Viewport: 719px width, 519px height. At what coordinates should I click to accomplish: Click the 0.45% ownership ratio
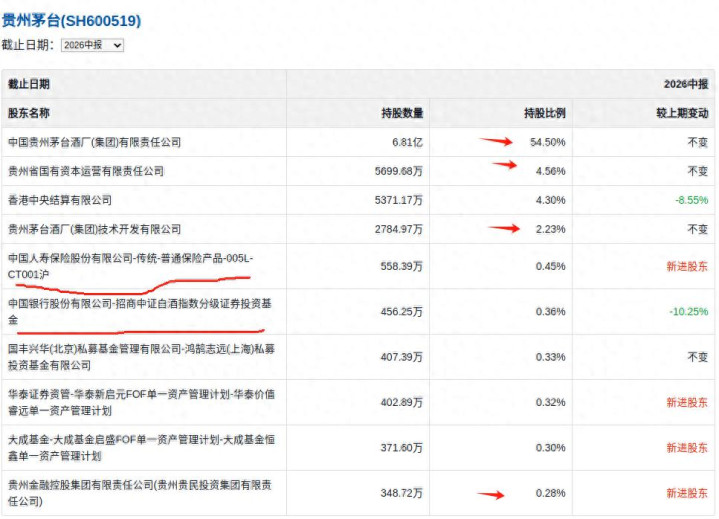click(x=550, y=266)
